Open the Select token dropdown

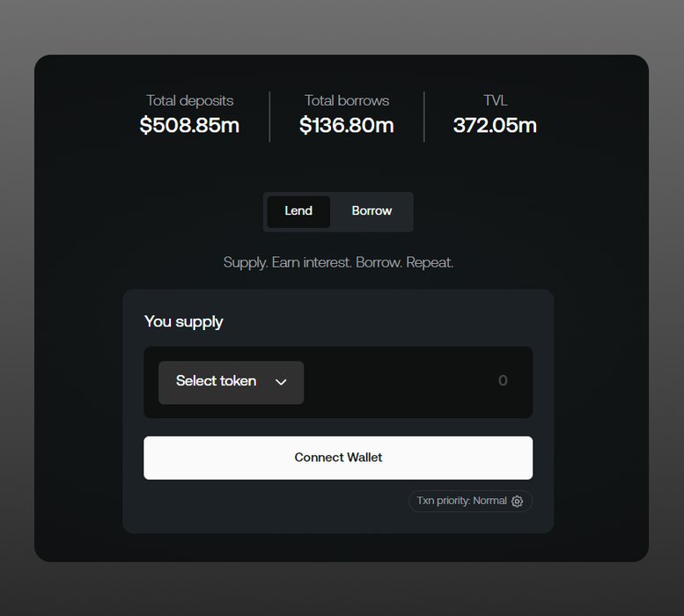[231, 383]
